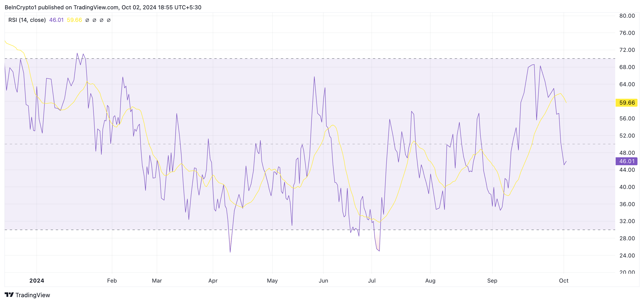Click the BeInCrypto1 published header text
Viewport: 644px width, 303px height.
103,7
